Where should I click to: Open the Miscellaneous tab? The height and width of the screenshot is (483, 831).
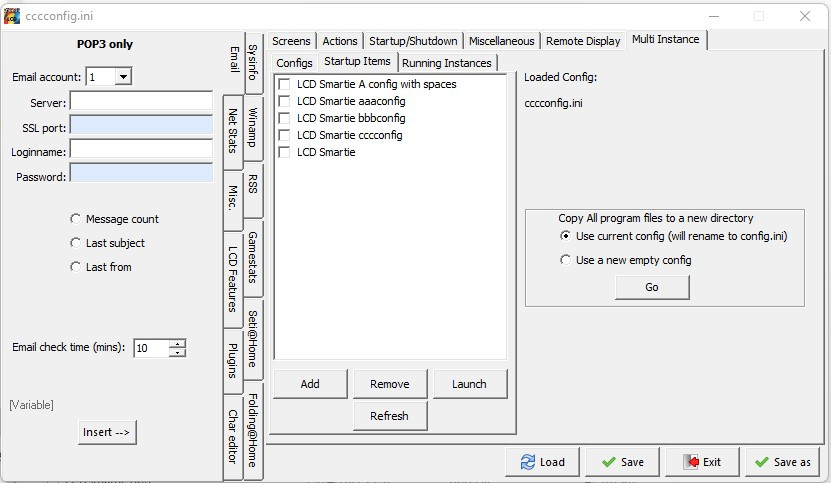coord(501,41)
